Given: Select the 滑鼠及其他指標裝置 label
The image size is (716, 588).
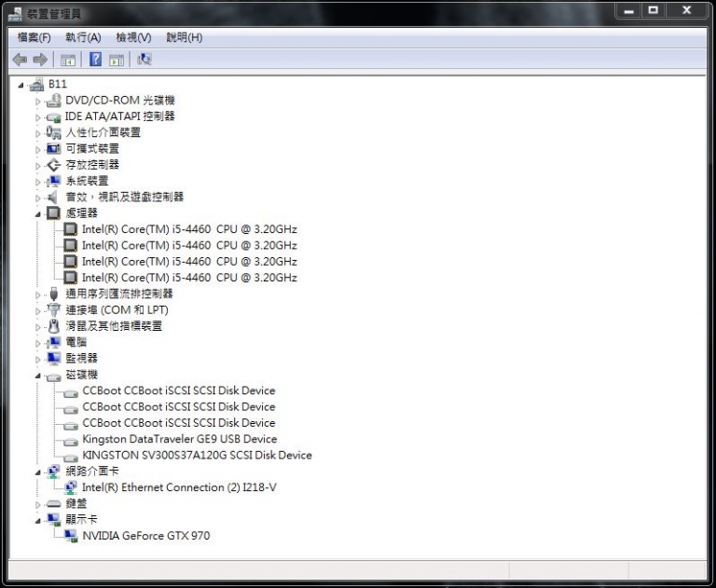Looking at the screenshot, I should click(114, 326).
